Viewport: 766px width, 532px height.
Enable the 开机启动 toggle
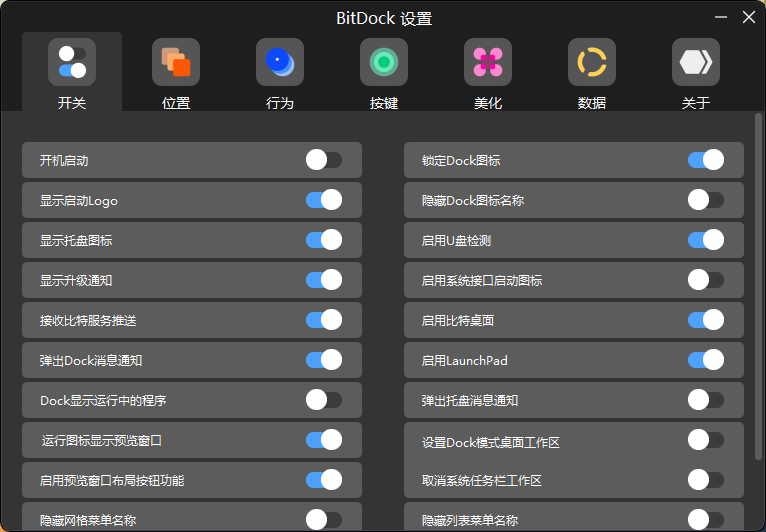324,160
